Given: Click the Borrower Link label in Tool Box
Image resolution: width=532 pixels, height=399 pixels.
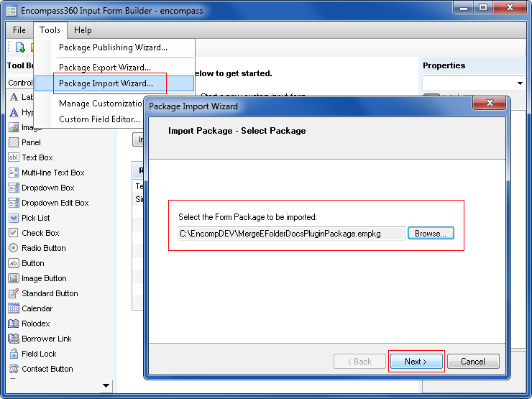Looking at the screenshot, I should [x=47, y=339].
